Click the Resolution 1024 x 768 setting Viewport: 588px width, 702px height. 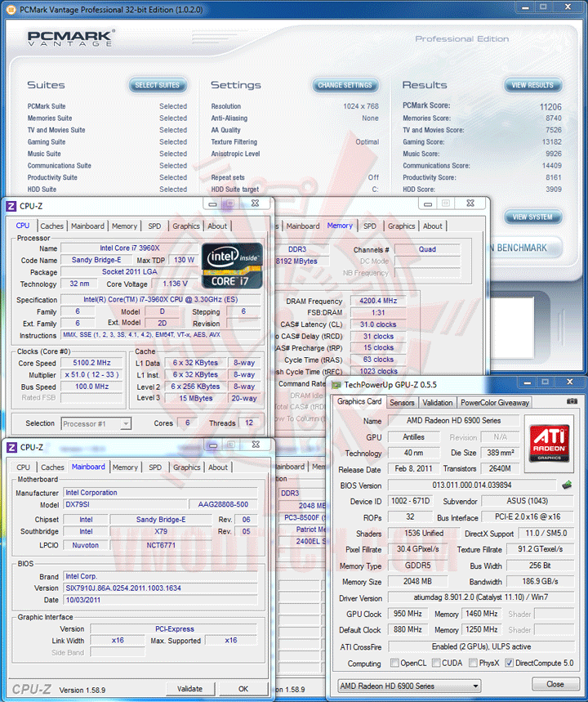tap(295, 106)
